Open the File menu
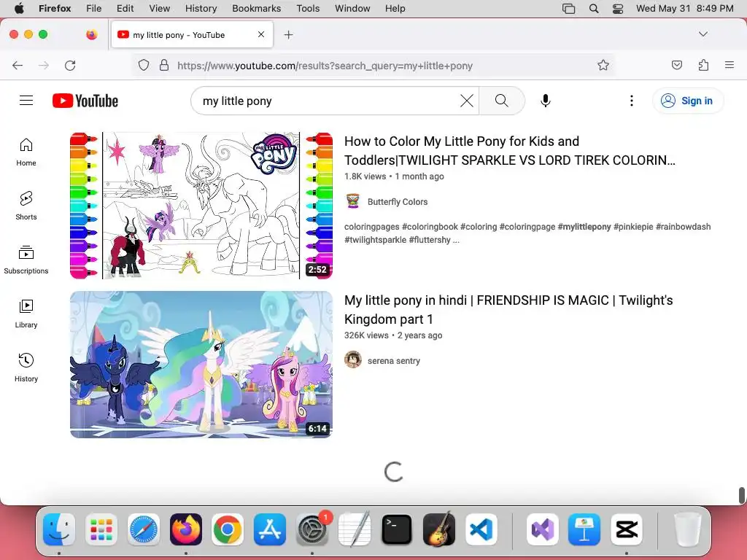 [x=94, y=9]
